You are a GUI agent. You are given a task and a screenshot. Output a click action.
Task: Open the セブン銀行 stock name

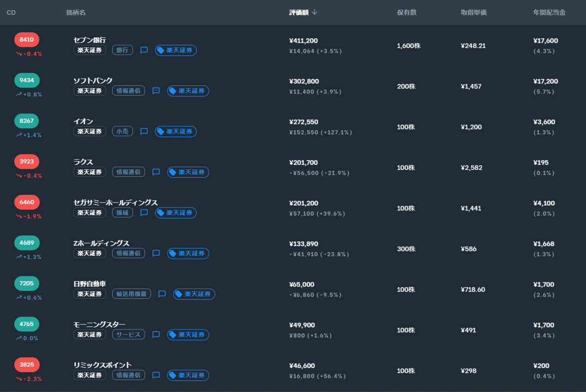pyautogui.click(x=90, y=40)
